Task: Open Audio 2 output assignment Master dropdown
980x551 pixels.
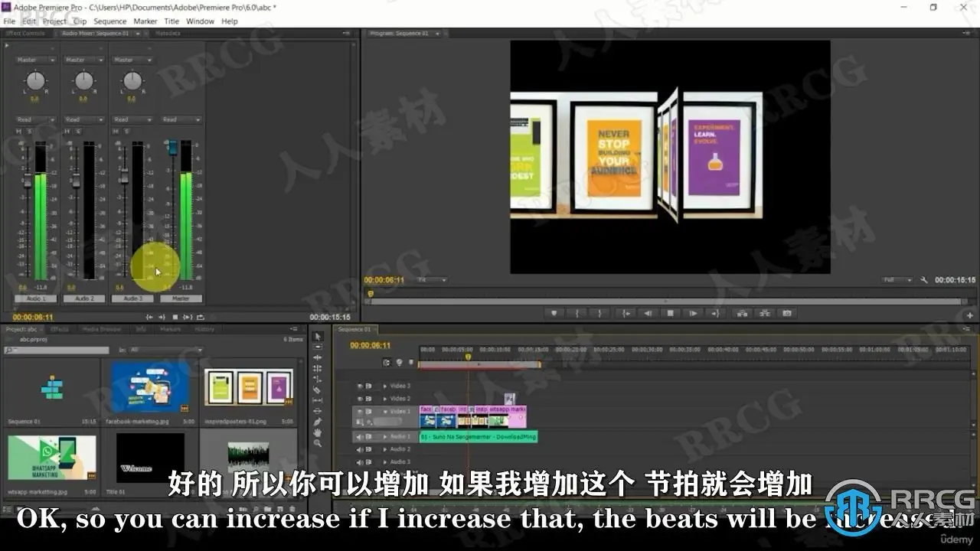Action: click(x=84, y=60)
